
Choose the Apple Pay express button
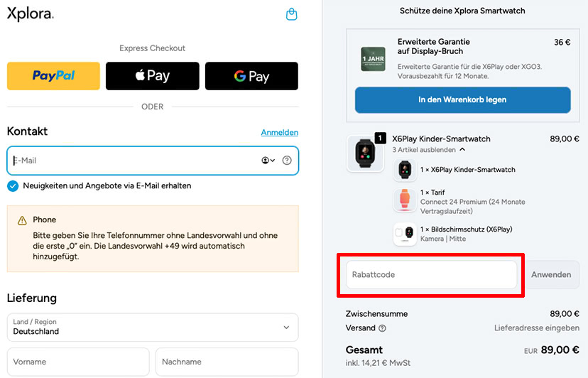(x=152, y=76)
